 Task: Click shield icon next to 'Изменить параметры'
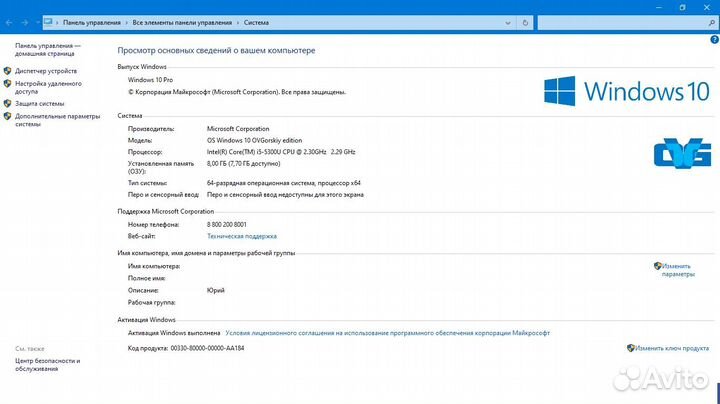point(658,266)
